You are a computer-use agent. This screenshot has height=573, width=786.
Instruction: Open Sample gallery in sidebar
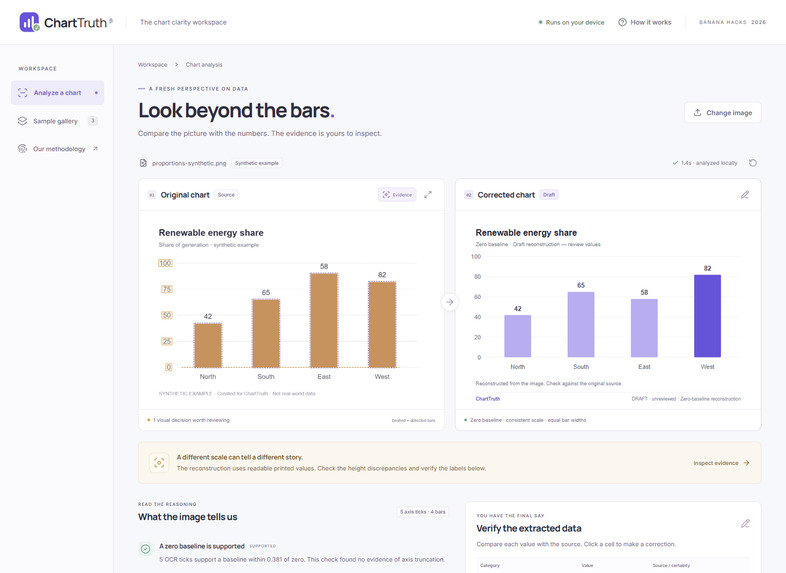[58, 121]
